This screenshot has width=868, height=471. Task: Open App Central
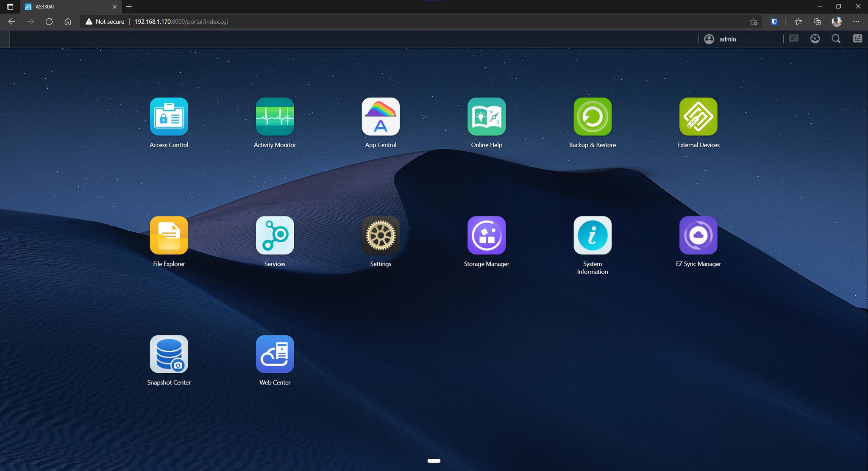[x=381, y=117]
